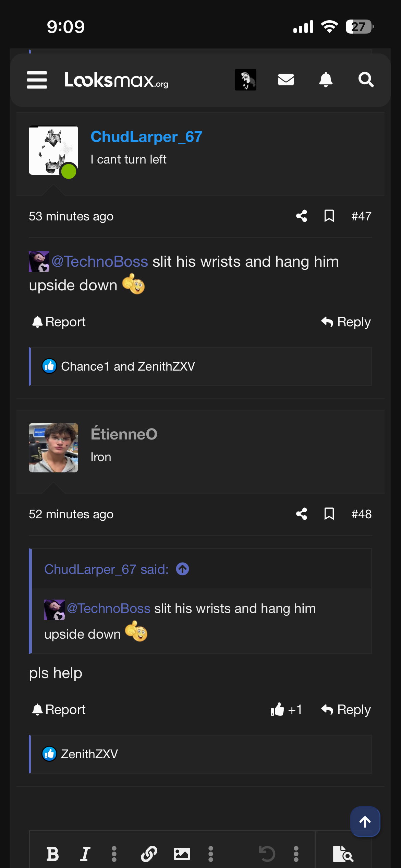This screenshot has width=401, height=868.
Task: Insert a link using editor toolbar
Action: point(149,854)
